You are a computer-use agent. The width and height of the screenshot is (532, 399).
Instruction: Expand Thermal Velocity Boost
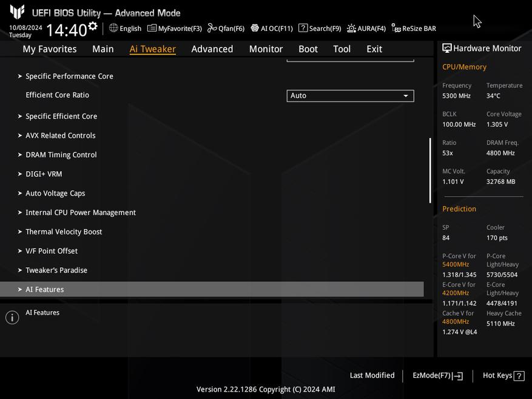tap(64, 232)
